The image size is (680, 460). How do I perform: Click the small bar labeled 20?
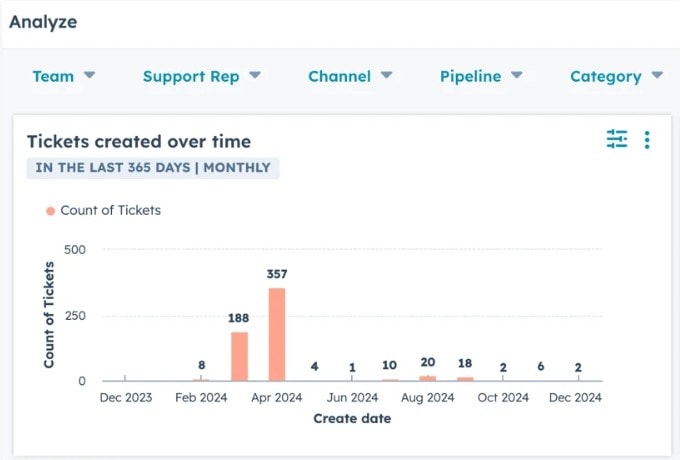[x=428, y=378]
